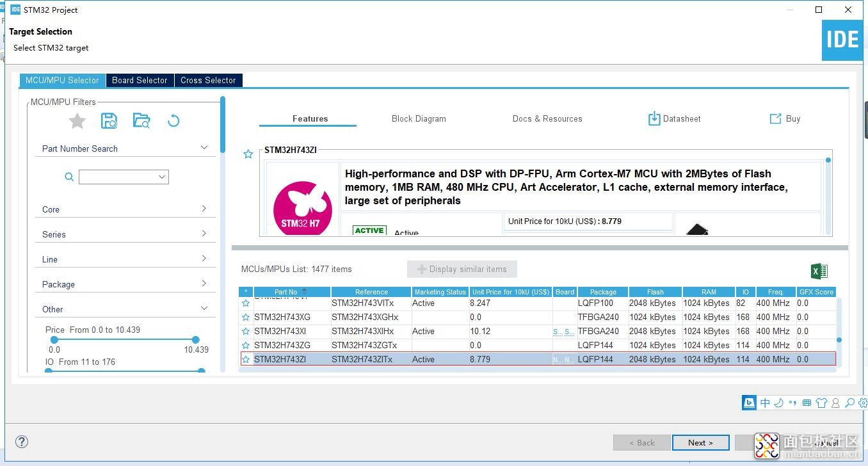Open the Docs & Resources tab

[547, 118]
